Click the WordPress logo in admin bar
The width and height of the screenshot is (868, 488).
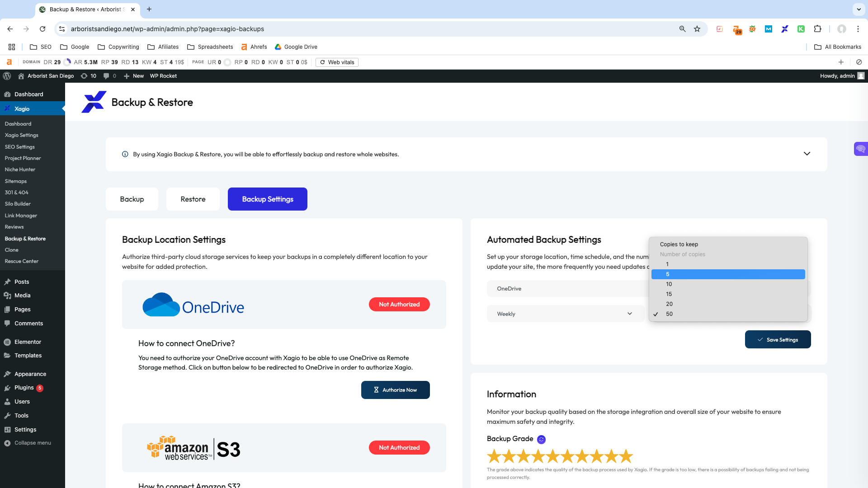click(x=7, y=76)
